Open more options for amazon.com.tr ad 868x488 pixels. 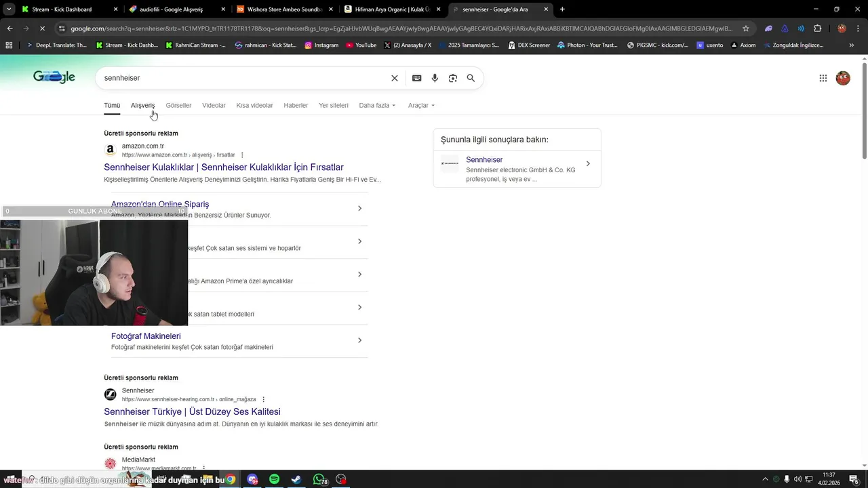[242, 155]
